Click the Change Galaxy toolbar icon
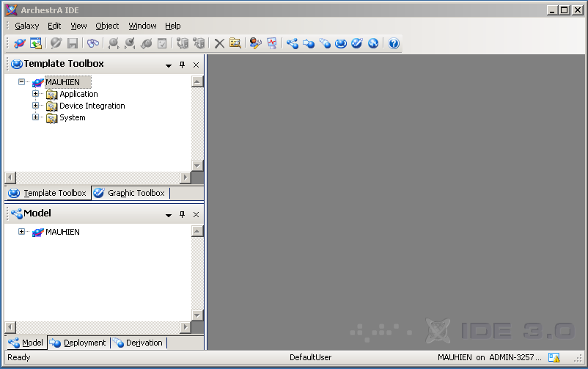Screen dimensions: 588x369 pyautogui.click(x=20, y=43)
